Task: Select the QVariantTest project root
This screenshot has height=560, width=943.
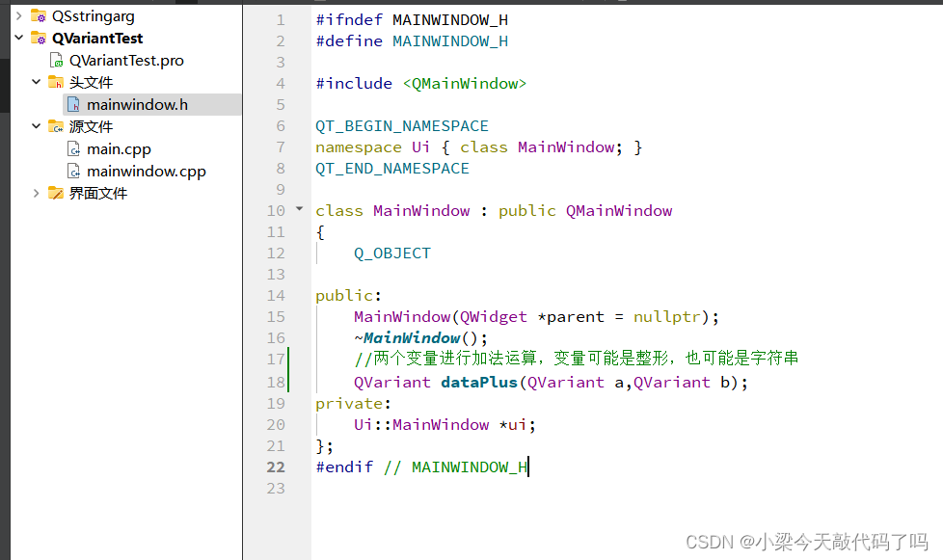Action: [x=96, y=38]
